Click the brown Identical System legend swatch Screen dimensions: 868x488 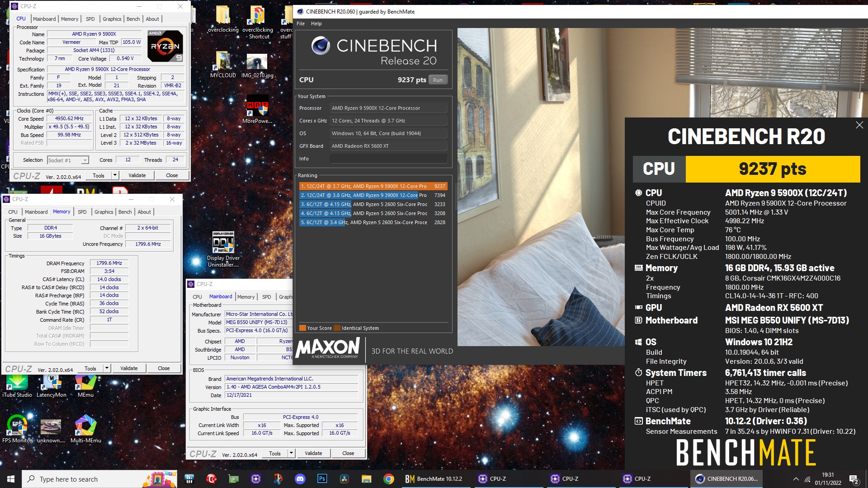tap(337, 328)
